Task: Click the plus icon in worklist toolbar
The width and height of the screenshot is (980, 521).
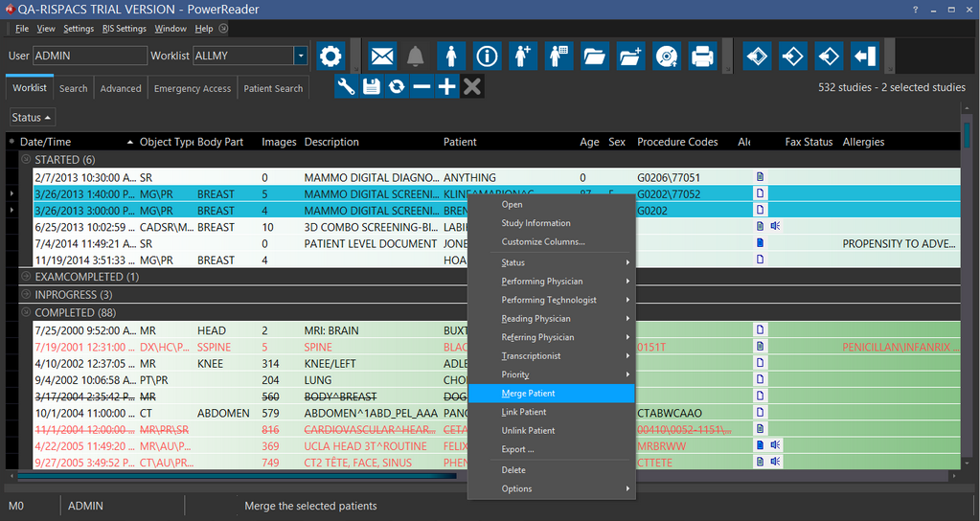Action: click(446, 87)
